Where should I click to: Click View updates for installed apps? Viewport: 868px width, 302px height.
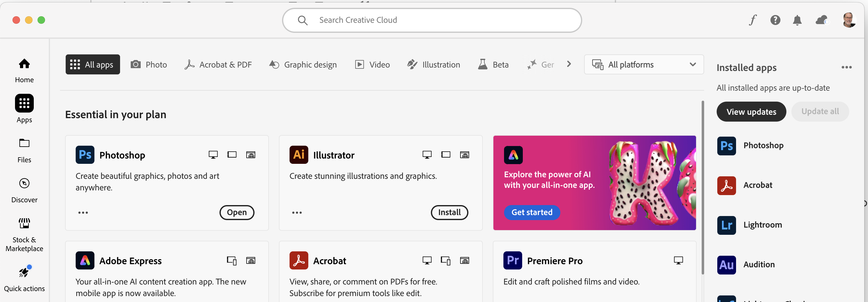(751, 112)
